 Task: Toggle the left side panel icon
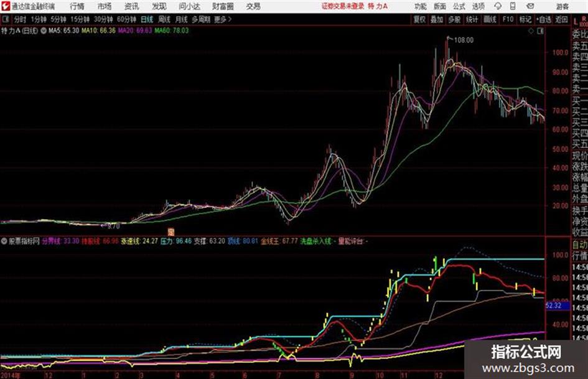(x=5, y=19)
